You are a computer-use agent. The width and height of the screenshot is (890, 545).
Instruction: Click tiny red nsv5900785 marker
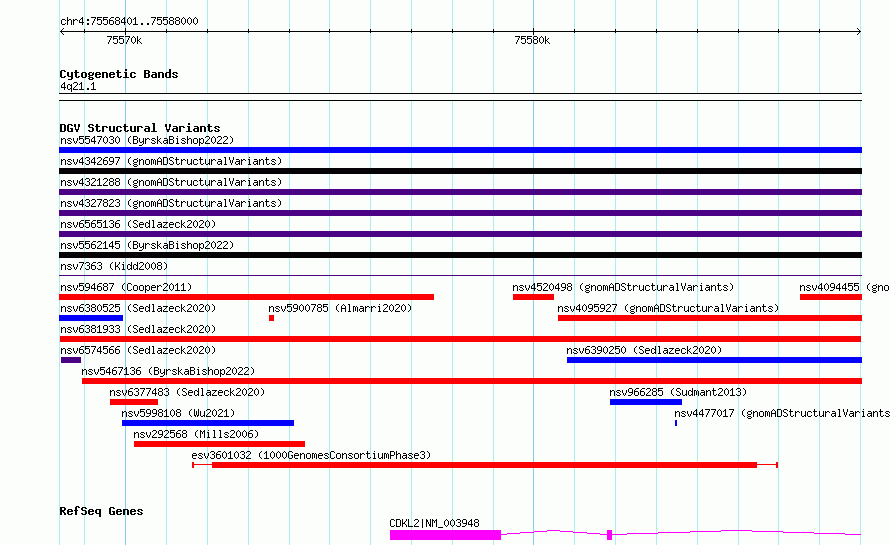pyautogui.click(x=271, y=318)
